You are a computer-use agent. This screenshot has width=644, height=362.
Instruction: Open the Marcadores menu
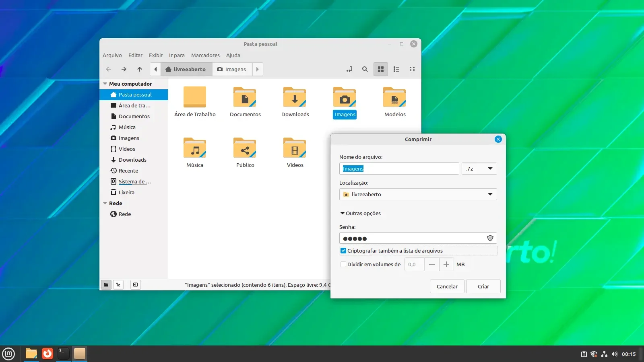pyautogui.click(x=205, y=55)
